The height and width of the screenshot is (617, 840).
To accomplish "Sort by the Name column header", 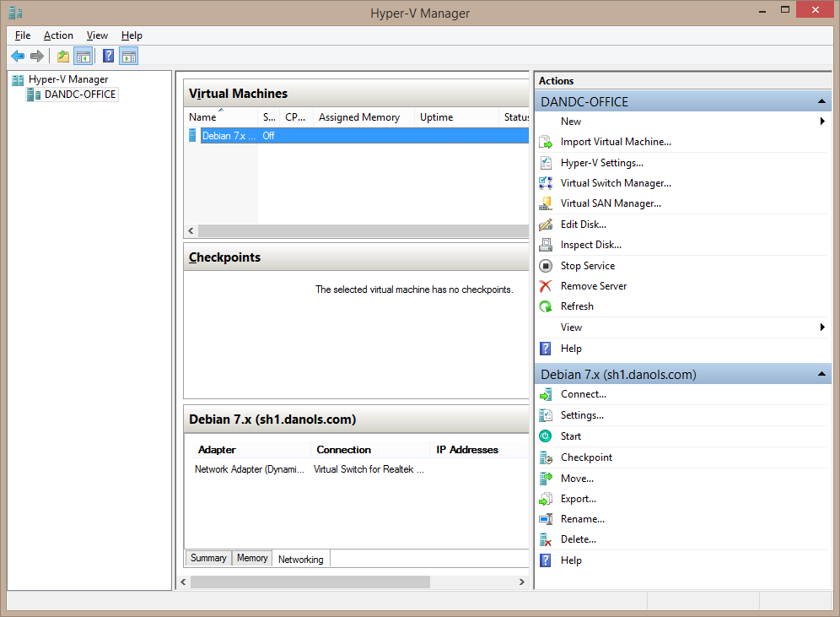I will 221,116.
